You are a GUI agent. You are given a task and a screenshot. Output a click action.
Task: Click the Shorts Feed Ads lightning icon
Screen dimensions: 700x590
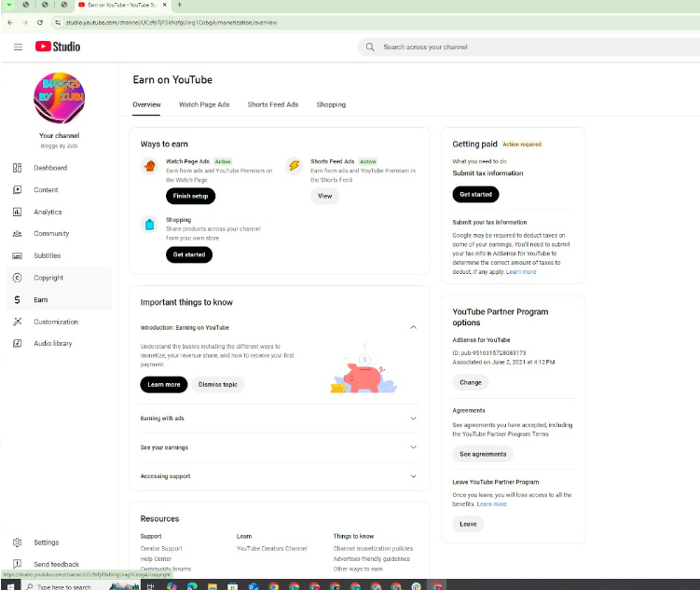pyautogui.click(x=295, y=166)
